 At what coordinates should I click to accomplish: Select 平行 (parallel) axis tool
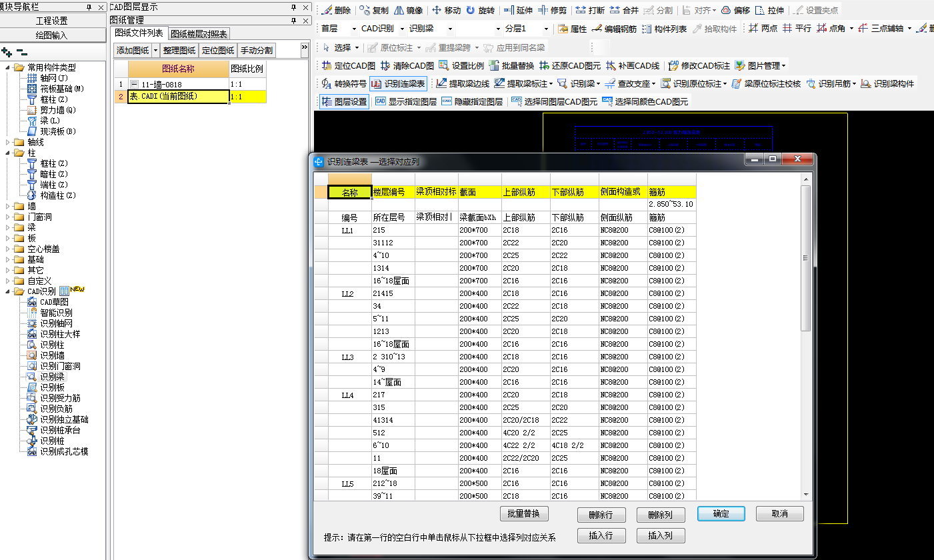click(x=797, y=29)
